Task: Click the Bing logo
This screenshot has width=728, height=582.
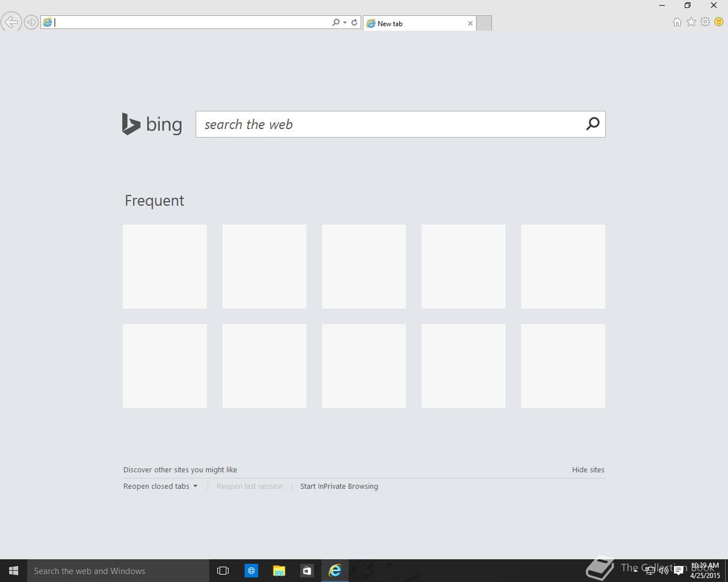Action: tap(152, 124)
